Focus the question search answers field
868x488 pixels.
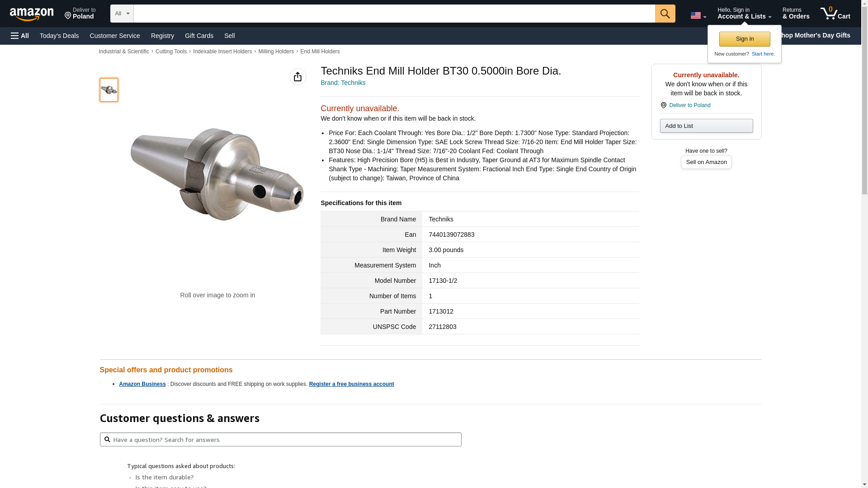pyautogui.click(x=280, y=440)
